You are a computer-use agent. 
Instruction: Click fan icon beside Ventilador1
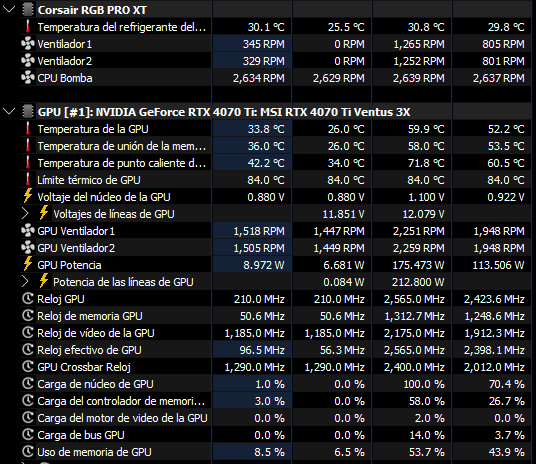28,43
